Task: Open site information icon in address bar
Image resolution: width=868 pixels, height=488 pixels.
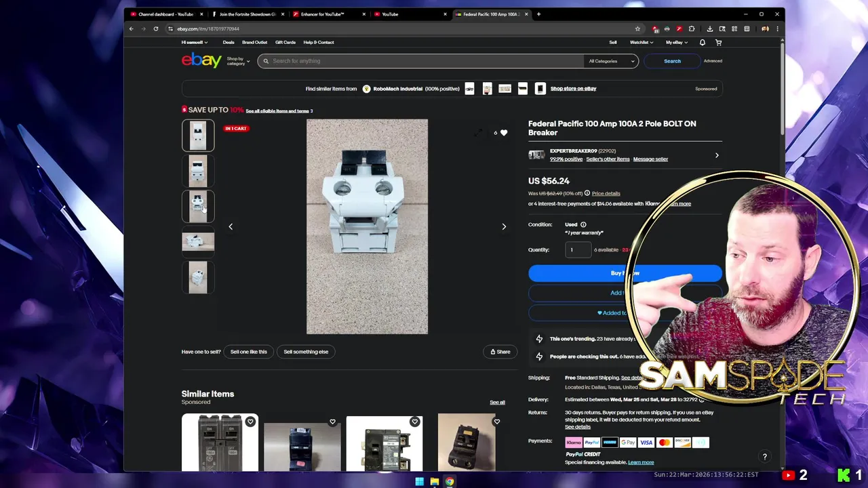Action: point(170,28)
